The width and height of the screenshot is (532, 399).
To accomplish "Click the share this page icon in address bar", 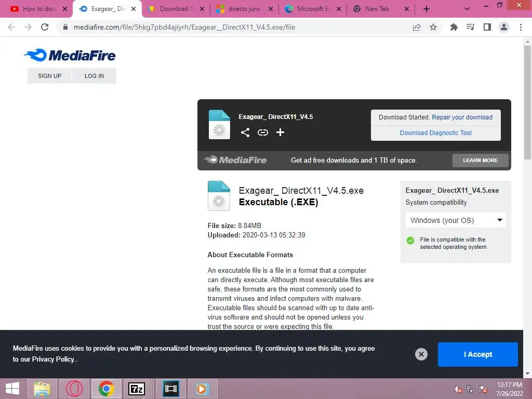I will pyautogui.click(x=417, y=27).
